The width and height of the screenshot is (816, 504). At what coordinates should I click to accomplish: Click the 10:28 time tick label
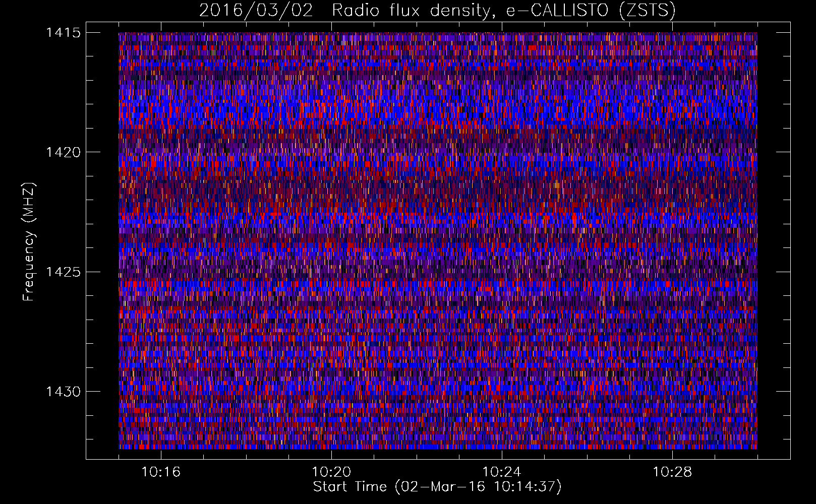[672, 472]
